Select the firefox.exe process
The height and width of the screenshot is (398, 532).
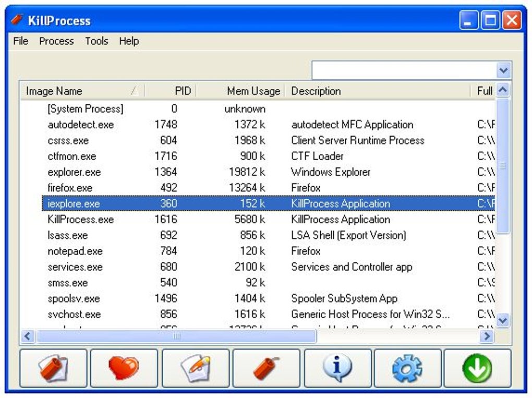[x=258, y=188]
